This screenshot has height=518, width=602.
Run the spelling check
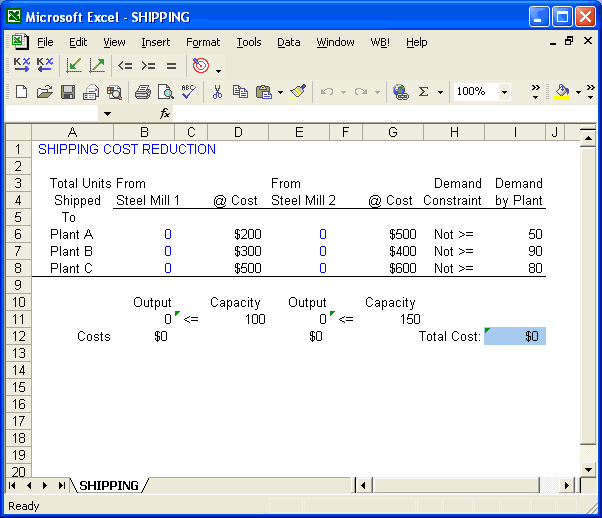click(189, 91)
